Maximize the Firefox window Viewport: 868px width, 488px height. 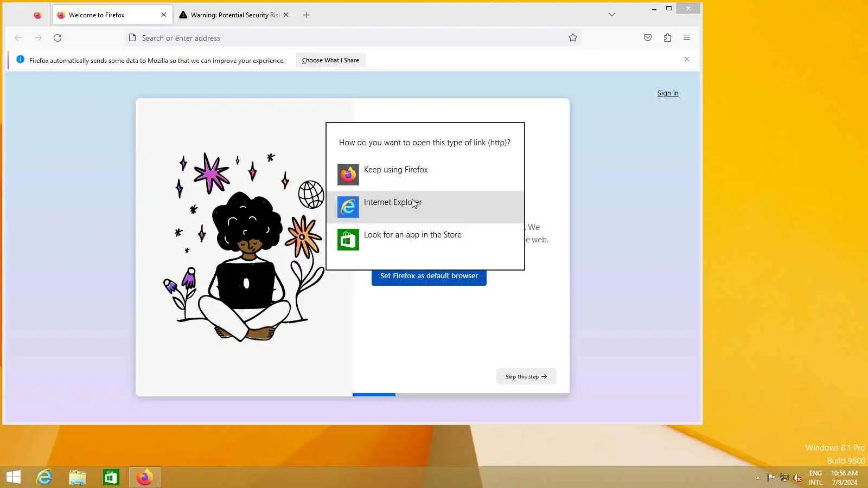669,9
